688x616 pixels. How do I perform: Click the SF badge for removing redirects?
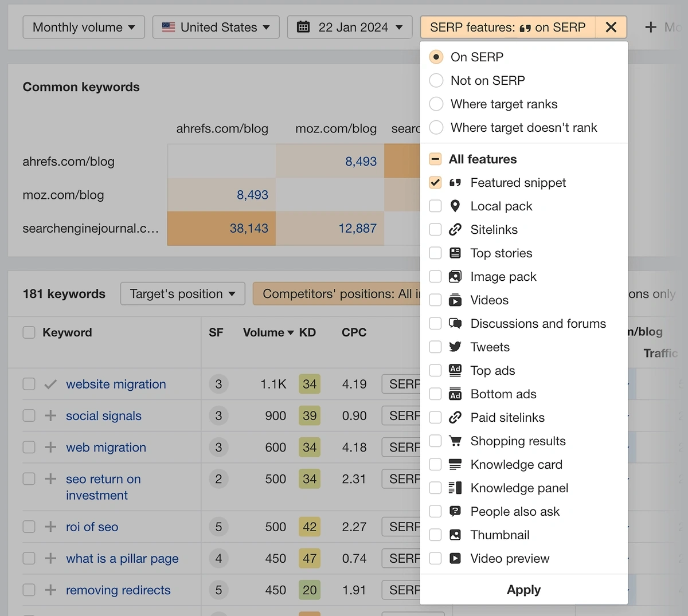click(218, 590)
